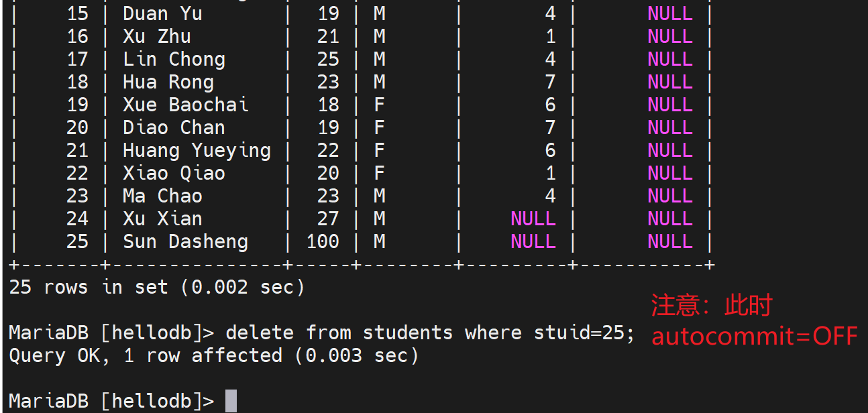Viewport: 868px width, 413px height.
Task: Click the name Hua Rong
Action: pos(168,82)
